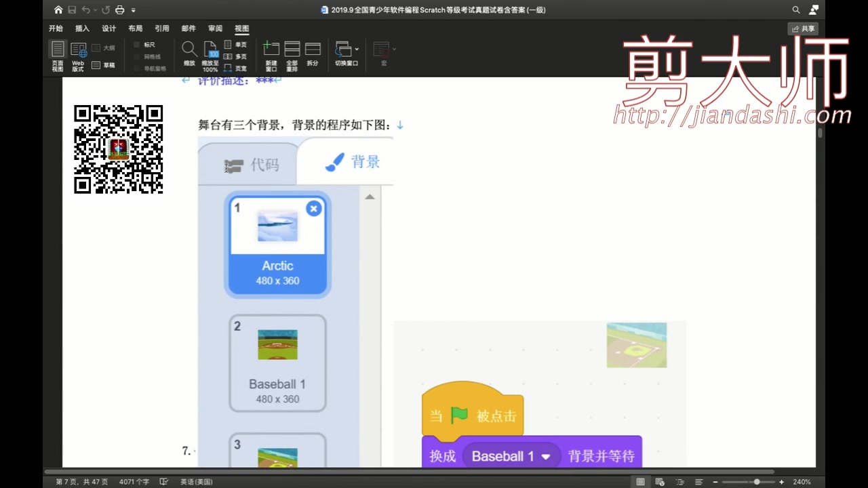This screenshot has height=488, width=868.
Task: Open the 开始 ribbon tab
Action: (56, 28)
